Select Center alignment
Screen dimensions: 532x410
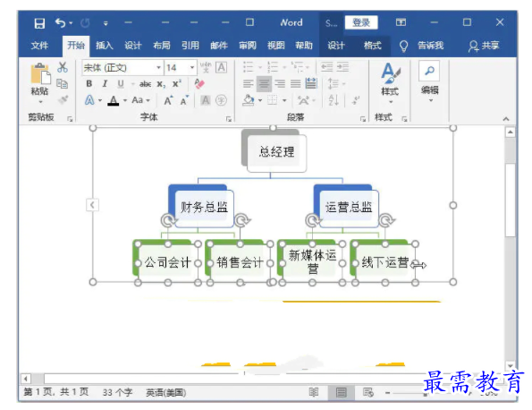tap(264, 83)
